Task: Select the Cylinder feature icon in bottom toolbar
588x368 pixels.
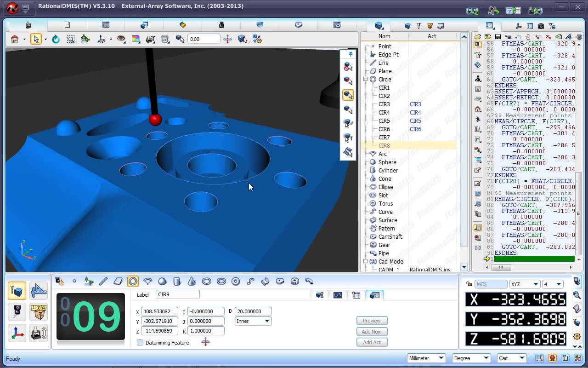Action: [x=177, y=281]
